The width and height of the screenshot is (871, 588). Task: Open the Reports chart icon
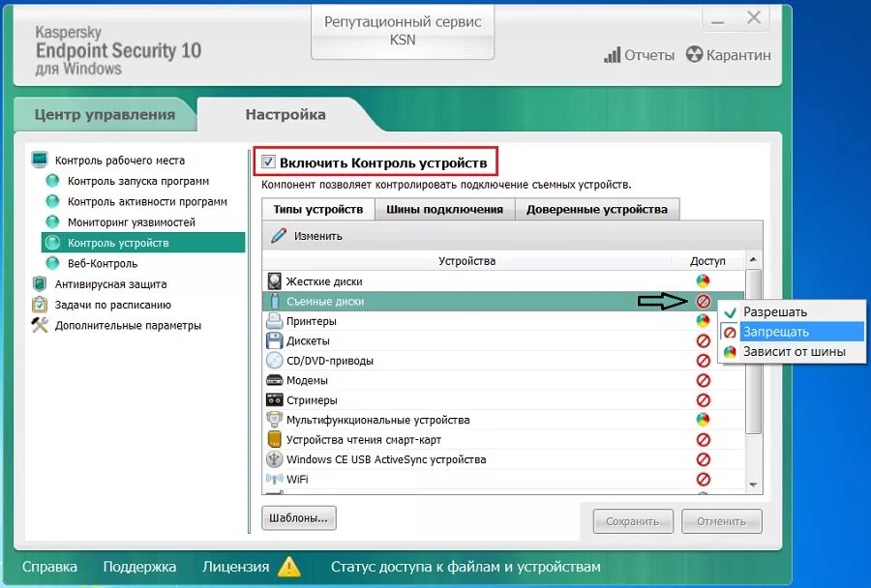[x=613, y=55]
